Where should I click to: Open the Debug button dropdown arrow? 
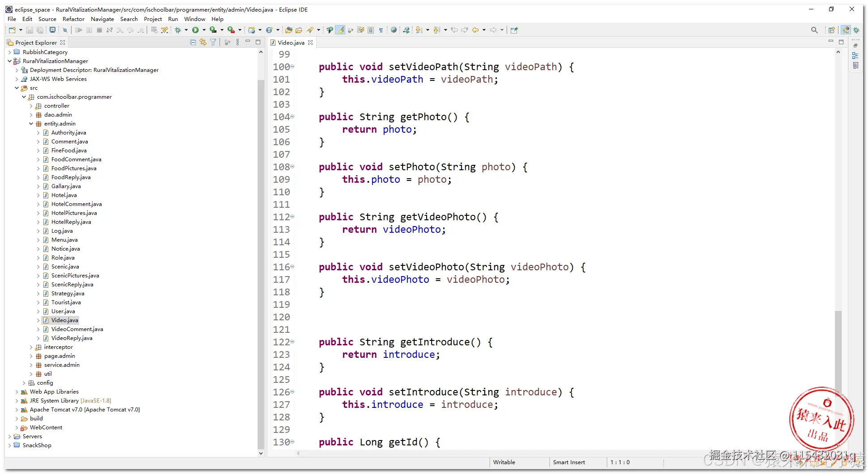(186, 30)
